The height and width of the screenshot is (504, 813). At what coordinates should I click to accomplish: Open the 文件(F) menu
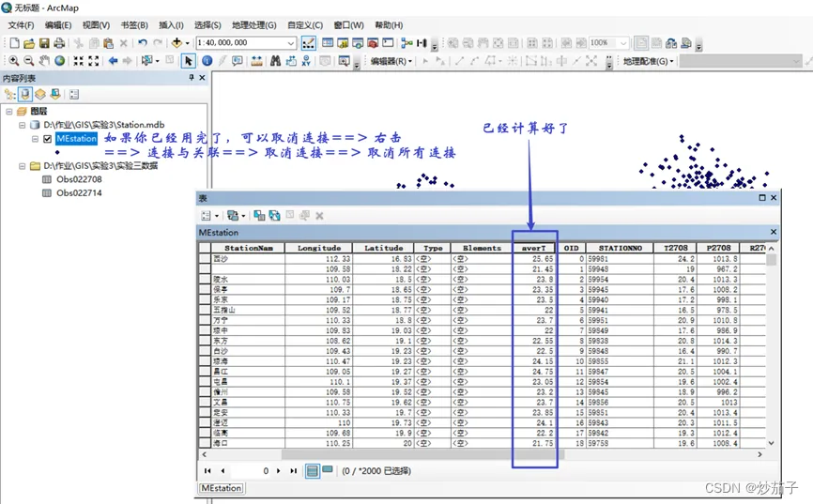21,25
